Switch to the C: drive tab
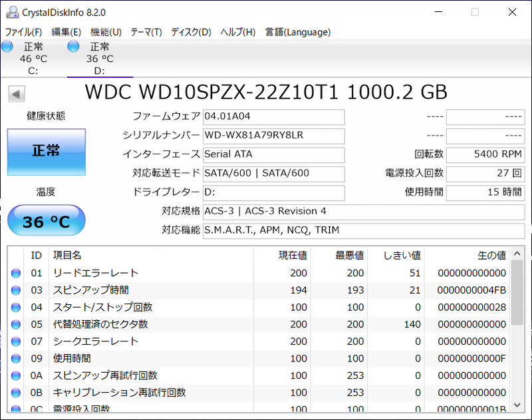Image resolution: width=532 pixels, height=420 pixels. (30, 57)
